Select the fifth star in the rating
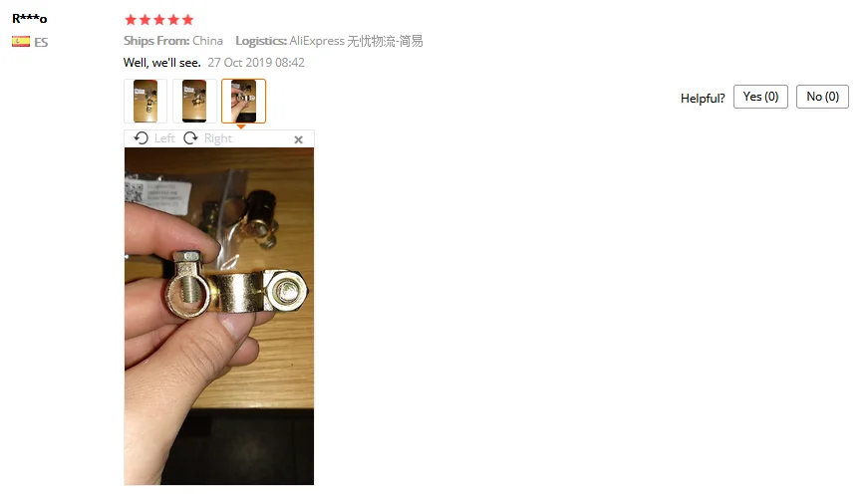 [x=188, y=20]
